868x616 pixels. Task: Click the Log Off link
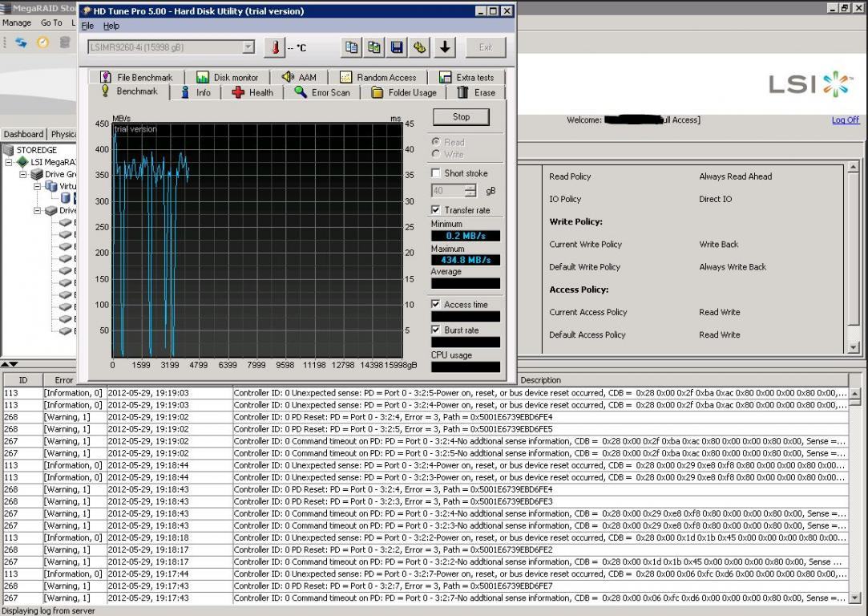845,120
